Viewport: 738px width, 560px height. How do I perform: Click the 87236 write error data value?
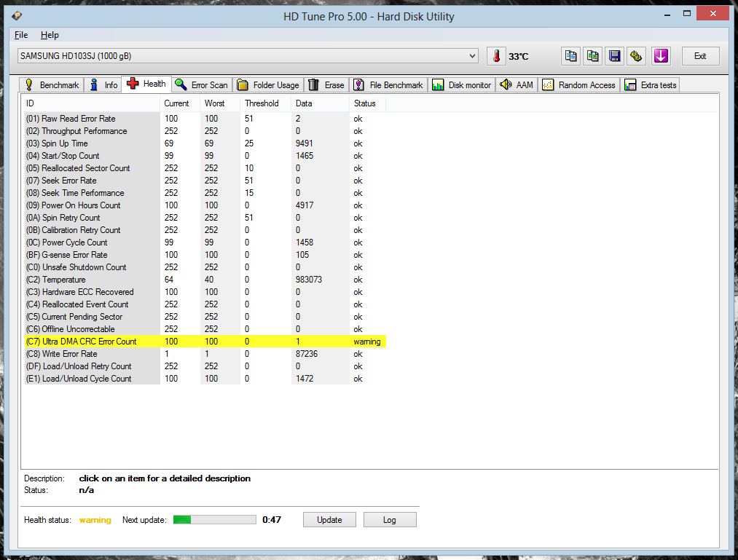click(x=307, y=354)
